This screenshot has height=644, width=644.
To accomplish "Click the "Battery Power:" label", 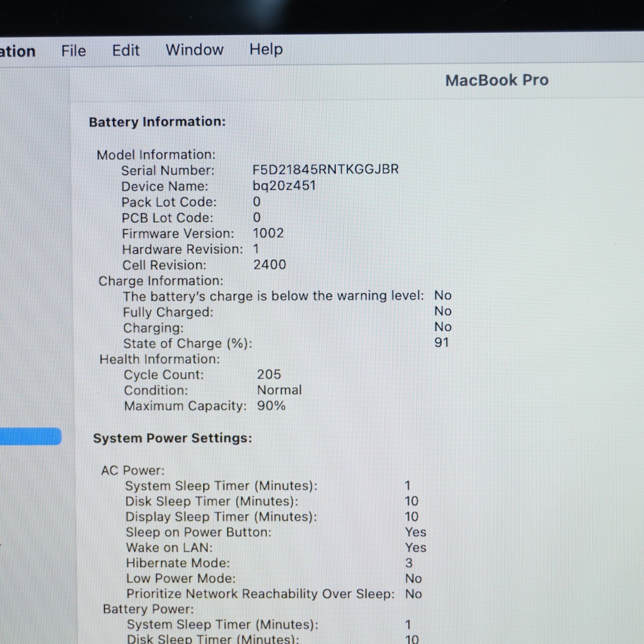I will click(x=149, y=609).
